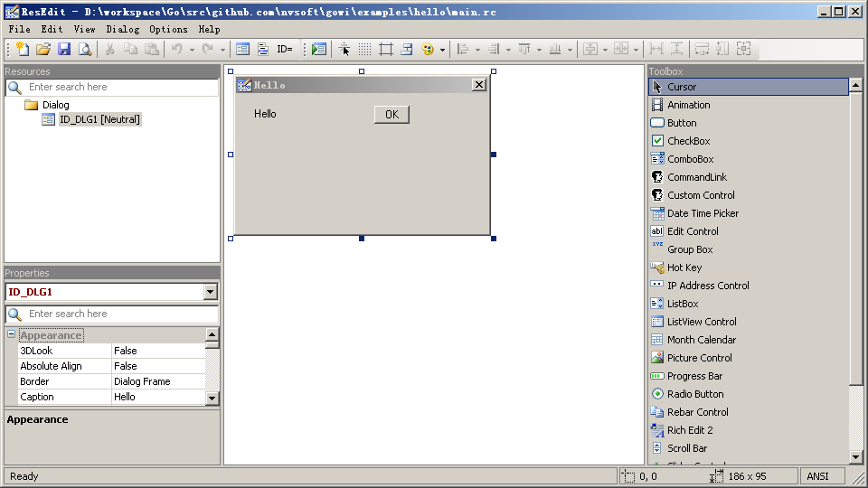Open the Edit menu

click(52, 29)
